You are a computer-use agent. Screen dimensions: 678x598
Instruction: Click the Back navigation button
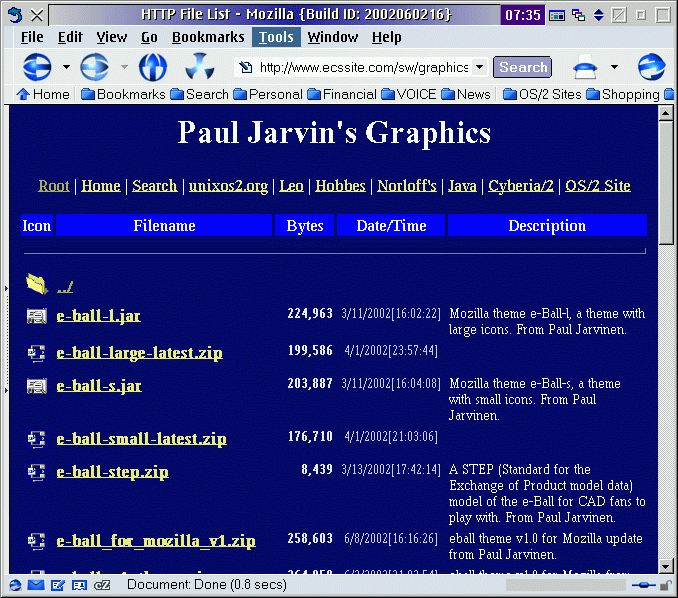pos(37,67)
